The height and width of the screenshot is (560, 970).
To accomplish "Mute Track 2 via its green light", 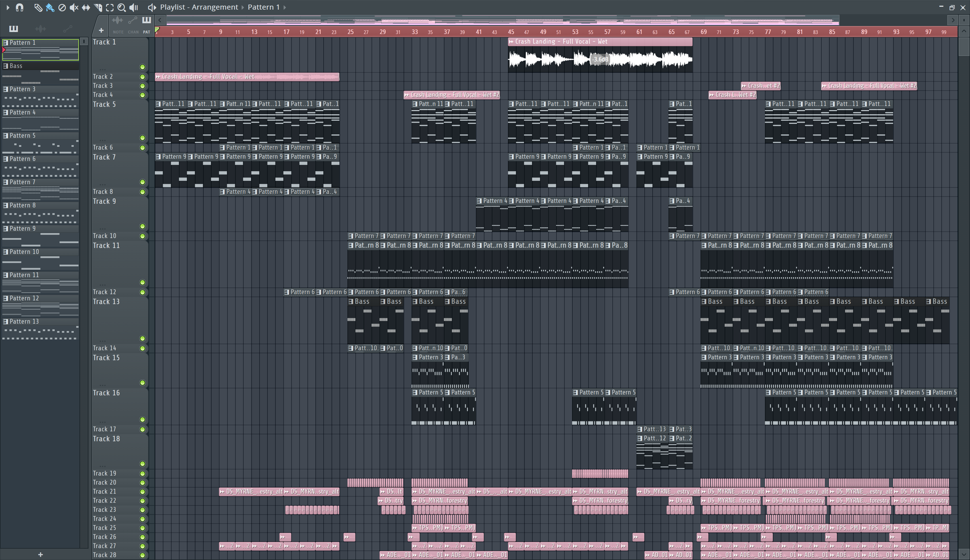I will (142, 77).
